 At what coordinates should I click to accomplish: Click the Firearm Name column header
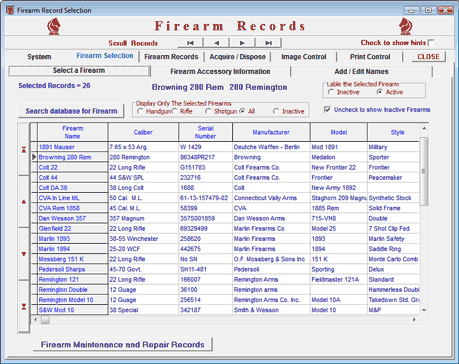(73, 132)
